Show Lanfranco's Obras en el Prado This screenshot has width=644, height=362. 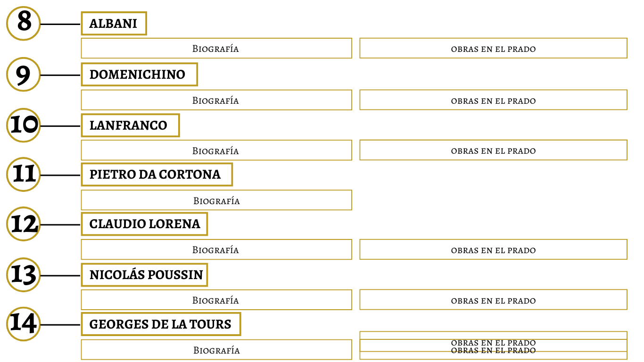tap(493, 150)
